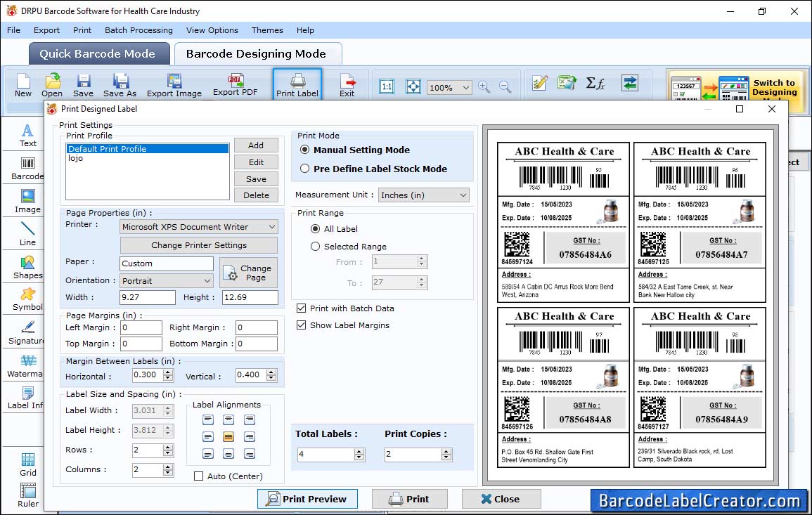
Task: Increase the Columns spinner value
Action: [168, 467]
